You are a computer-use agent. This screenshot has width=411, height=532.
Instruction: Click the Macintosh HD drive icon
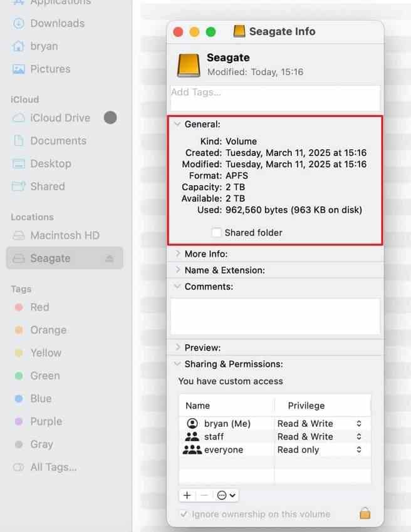coord(19,235)
